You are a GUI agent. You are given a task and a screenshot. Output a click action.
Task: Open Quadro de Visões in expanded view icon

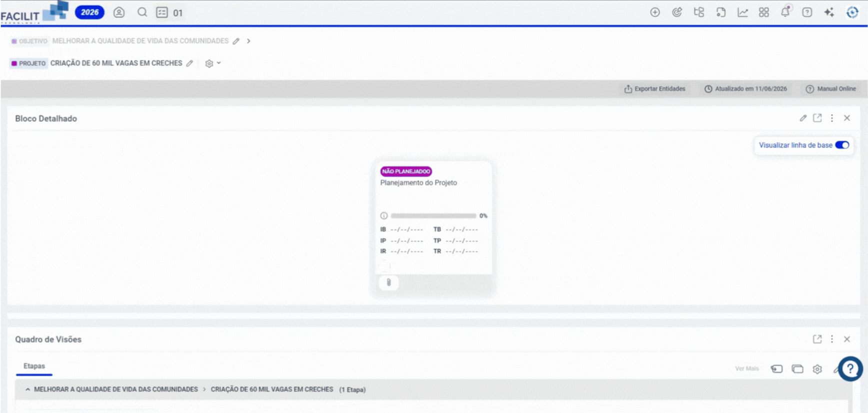817,339
